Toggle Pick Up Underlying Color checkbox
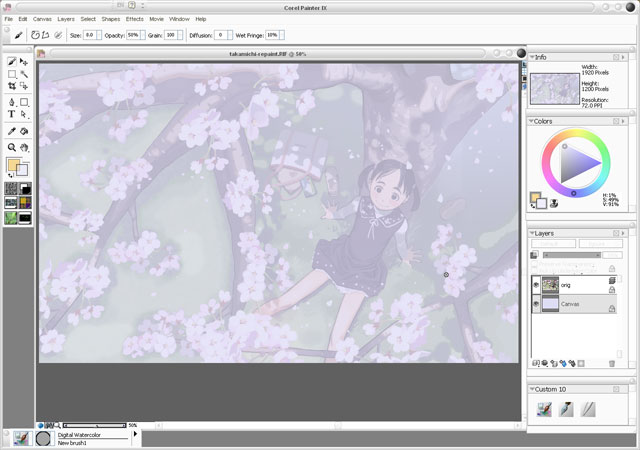This screenshot has height=450, width=640. [x=534, y=271]
